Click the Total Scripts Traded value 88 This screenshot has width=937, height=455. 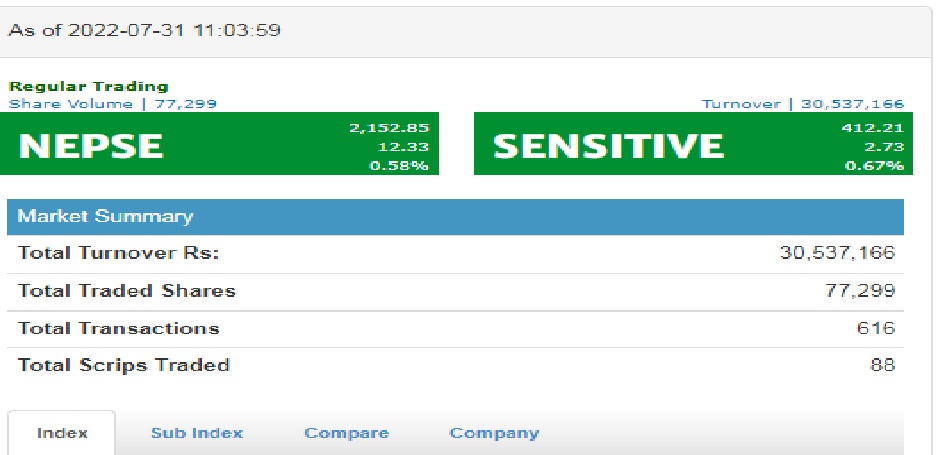click(883, 365)
